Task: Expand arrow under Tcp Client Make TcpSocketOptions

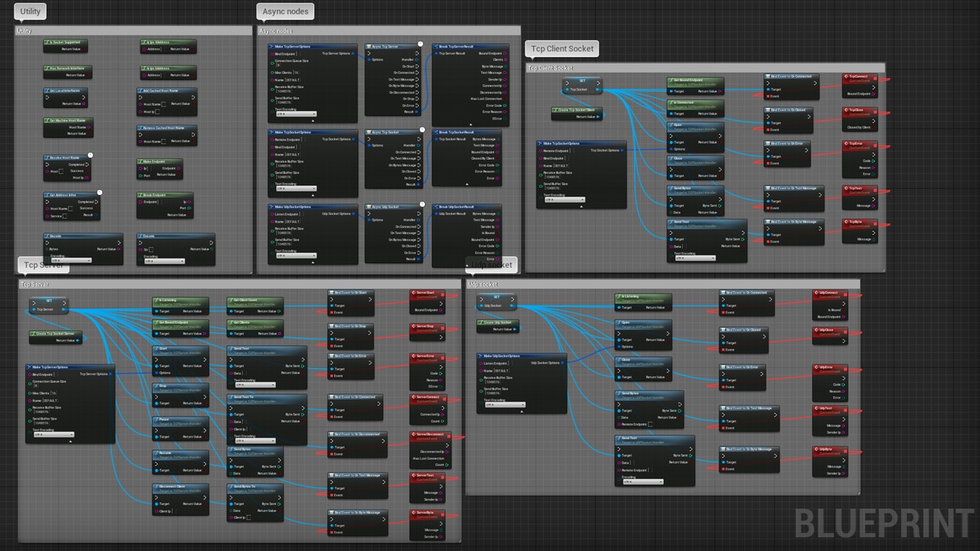Action: click(x=581, y=206)
